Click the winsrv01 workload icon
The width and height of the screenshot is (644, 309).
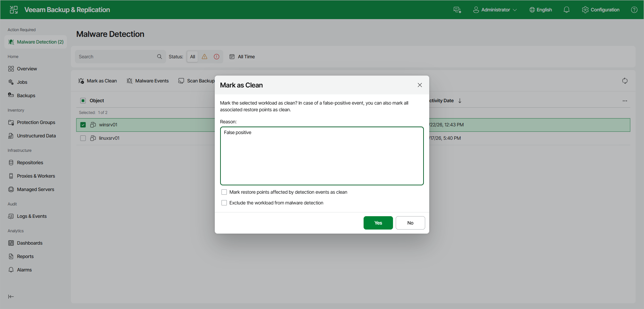(x=93, y=125)
